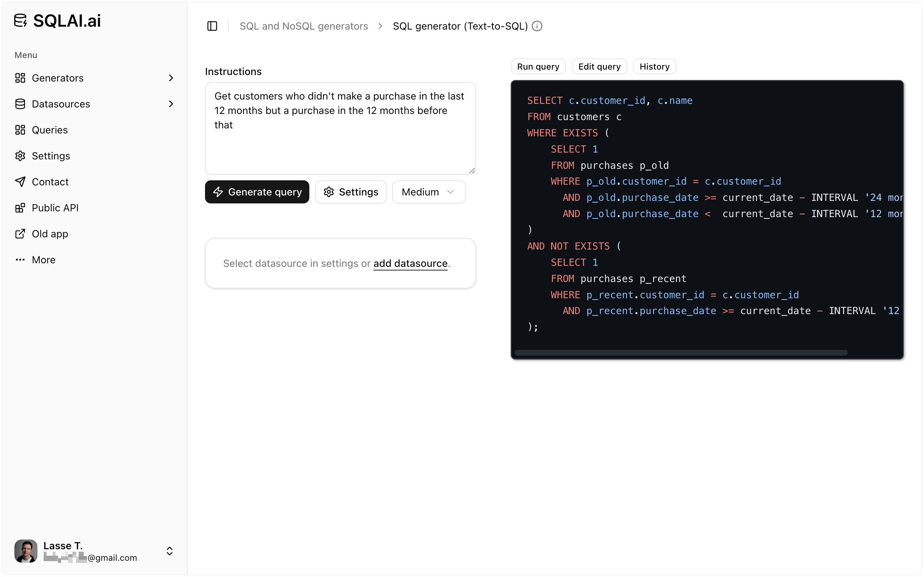Viewport: 924px width, 577px height.
Task: Collapse the sidebar using the panel icon
Action: pyautogui.click(x=212, y=26)
